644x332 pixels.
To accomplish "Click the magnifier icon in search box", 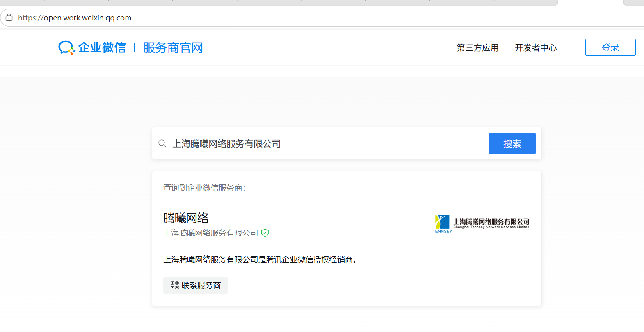I will (x=162, y=143).
